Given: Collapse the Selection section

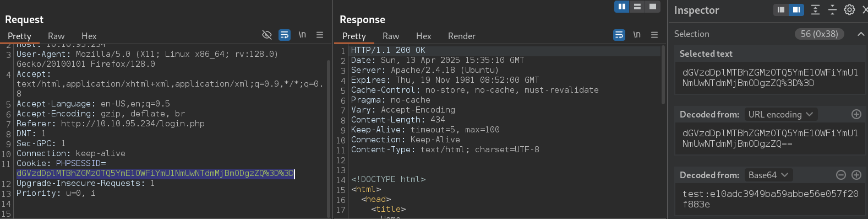Looking at the screenshot, I should pos(861,34).
